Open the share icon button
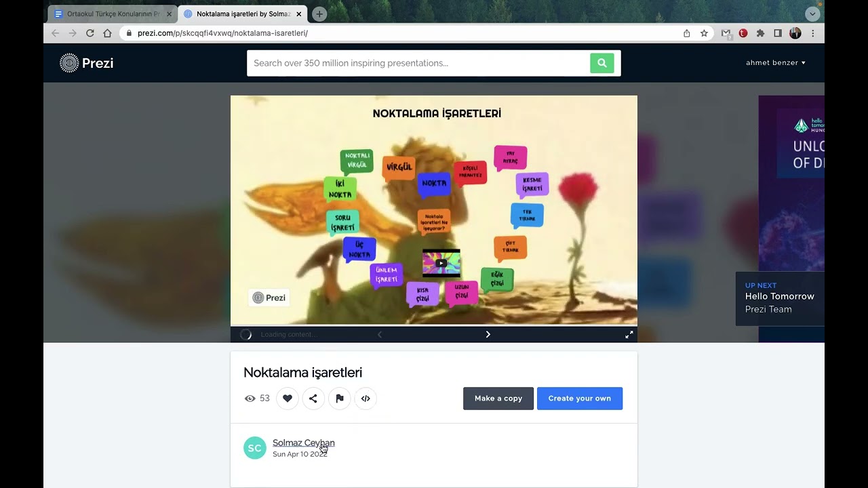This screenshot has width=868, height=488. [313, 399]
